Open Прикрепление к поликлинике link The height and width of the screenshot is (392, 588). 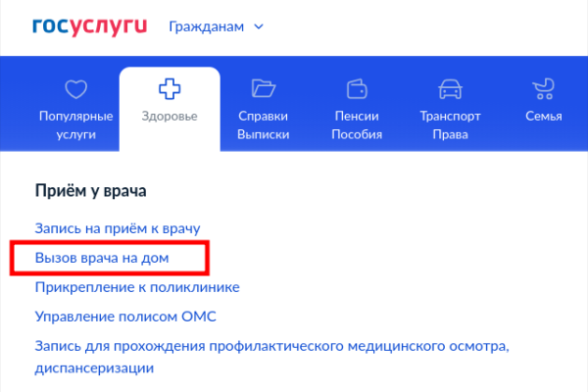[x=137, y=287]
